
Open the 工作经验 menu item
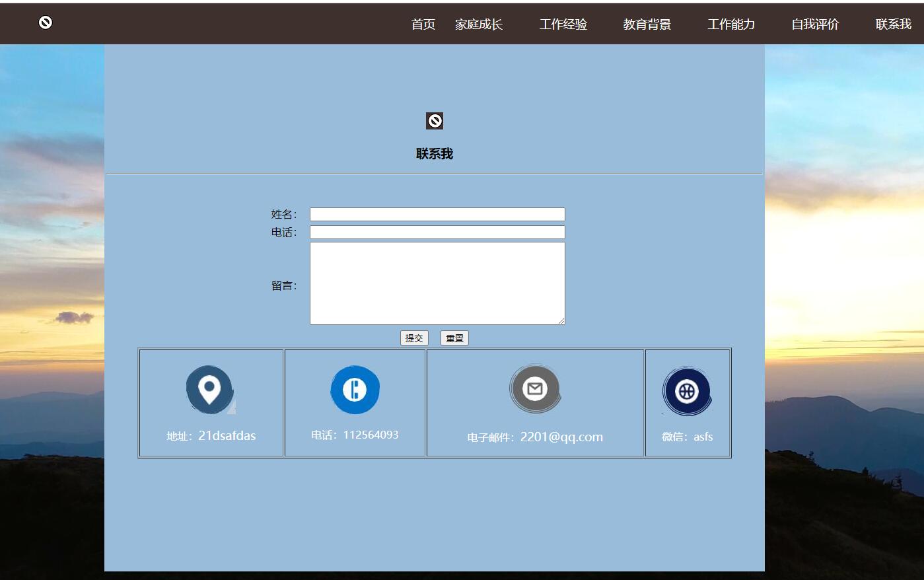click(563, 24)
